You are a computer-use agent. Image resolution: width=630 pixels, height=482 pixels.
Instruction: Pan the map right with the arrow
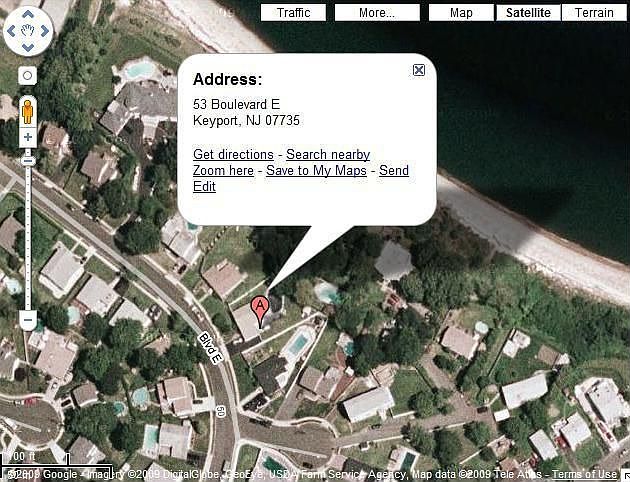pyautogui.click(x=44, y=31)
